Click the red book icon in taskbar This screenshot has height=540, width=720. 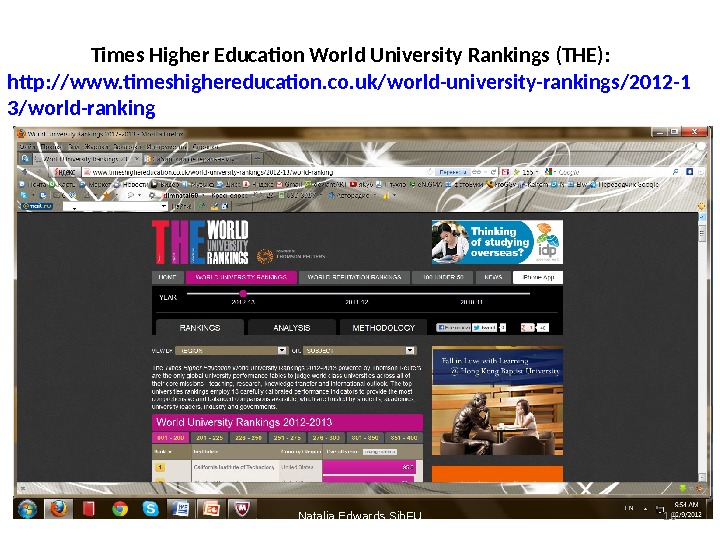click(89, 509)
